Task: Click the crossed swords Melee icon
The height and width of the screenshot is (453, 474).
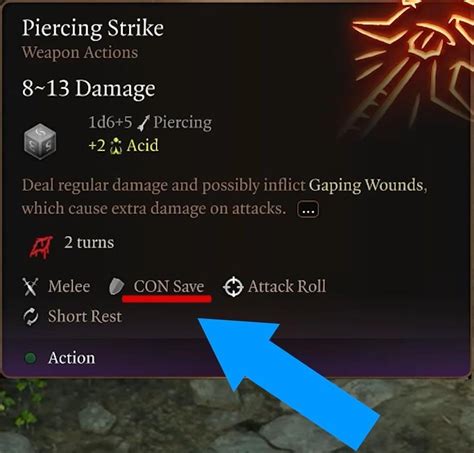Action: coord(30,287)
